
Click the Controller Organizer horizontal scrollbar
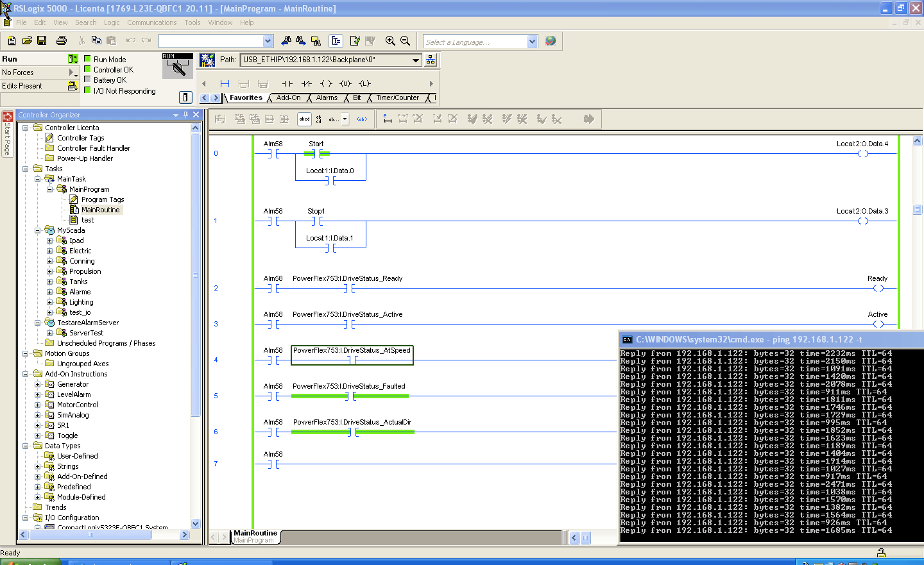coord(104,534)
